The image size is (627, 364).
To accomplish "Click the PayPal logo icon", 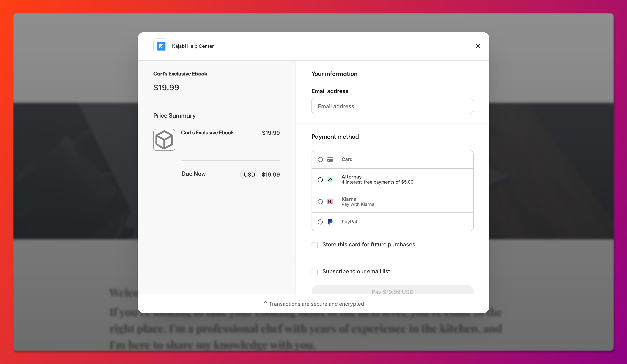I will (330, 222).
